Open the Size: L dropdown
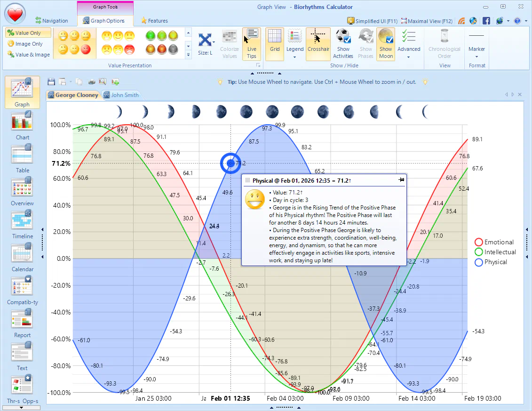The width and height of the screenshot is (532, 411). (206, 42)
